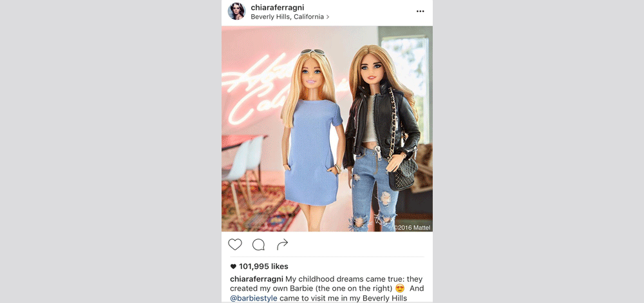The height and width of the screenshot is (303, 644).
Task: Open the three-dot options menu
Action: click(x=420, y=12)
